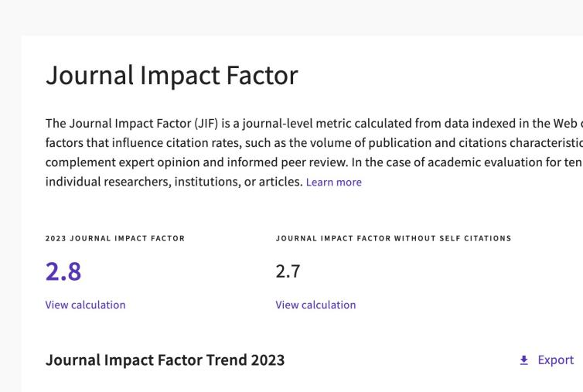The width and height of the screenshot is (583, 392).
Task: Click the 2023 JOURNAL IMPACT FACTOR caption
Action: 115,238
